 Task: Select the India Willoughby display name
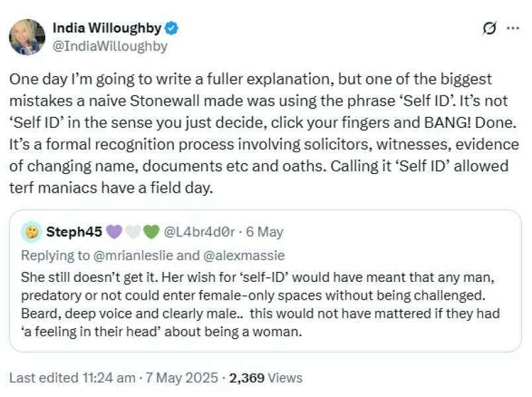(x=109, y=28)
